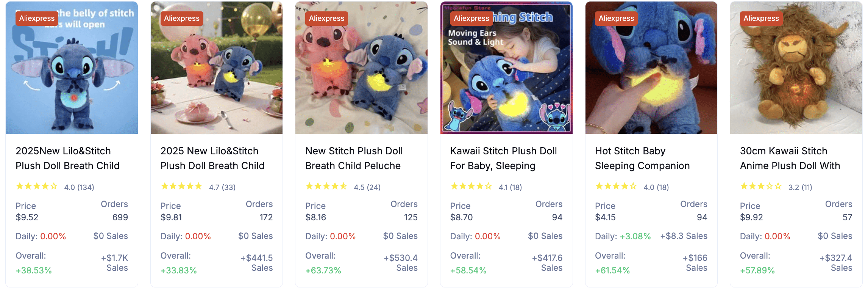Viewport: 868px width, 292px height.
Task: Click the $9.81 price value
Action: point(171,217)
